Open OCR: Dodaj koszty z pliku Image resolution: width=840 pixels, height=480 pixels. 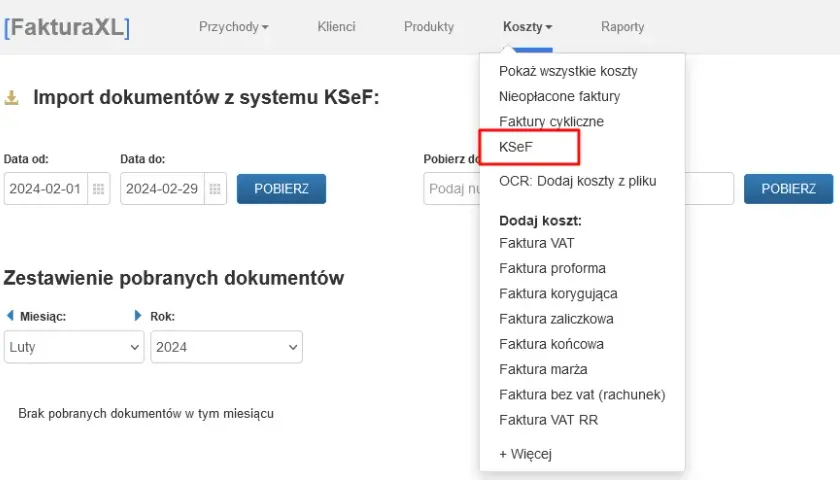(578, 181)
